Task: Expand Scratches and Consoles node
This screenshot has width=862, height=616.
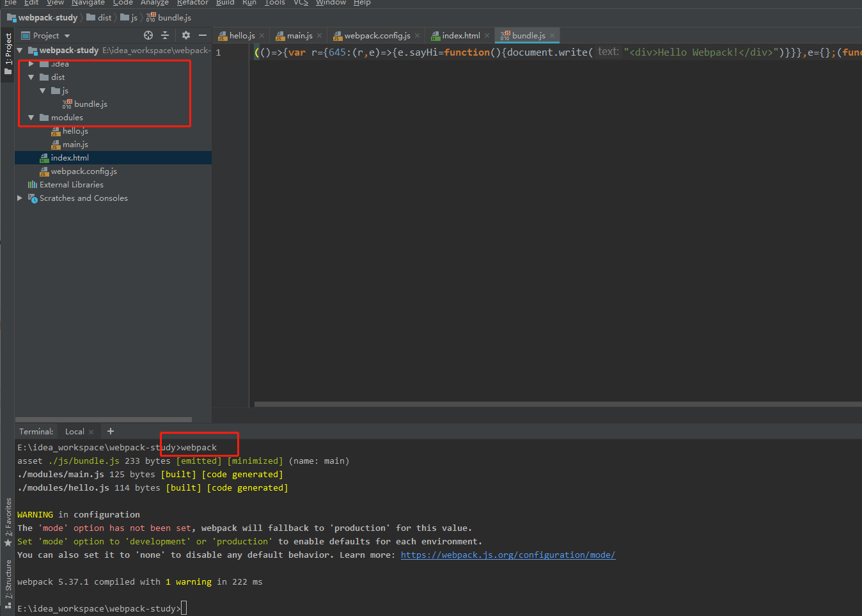Action: point(19,198)
